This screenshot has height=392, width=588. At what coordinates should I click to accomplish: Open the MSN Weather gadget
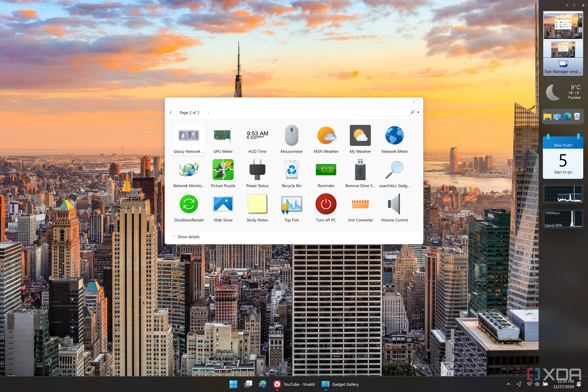(x=326, y=136)
